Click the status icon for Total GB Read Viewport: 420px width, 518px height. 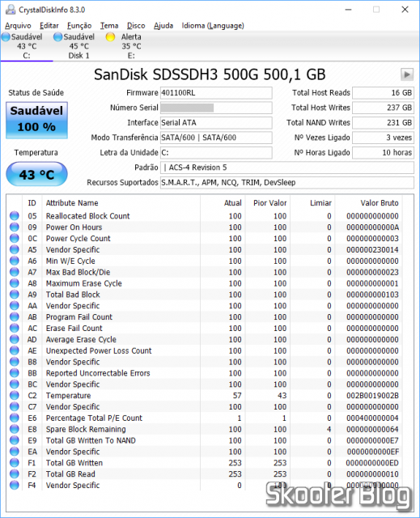click(15, 474)
